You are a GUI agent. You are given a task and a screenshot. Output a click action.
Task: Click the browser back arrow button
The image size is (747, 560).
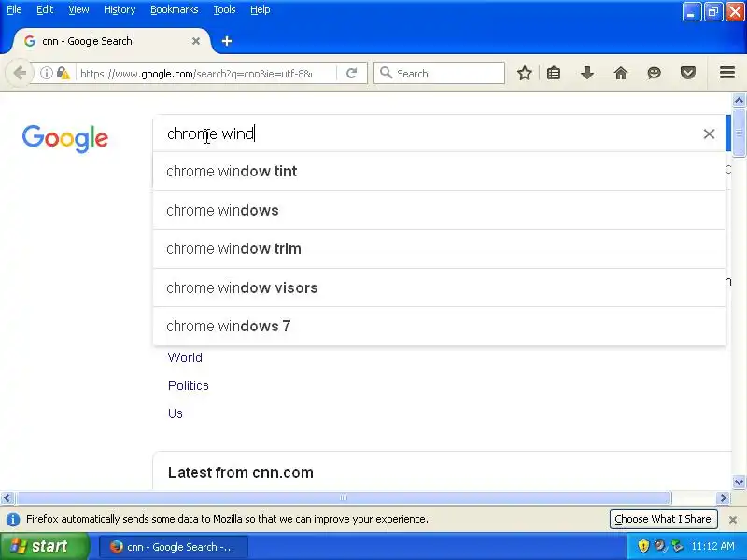(19, 74)
